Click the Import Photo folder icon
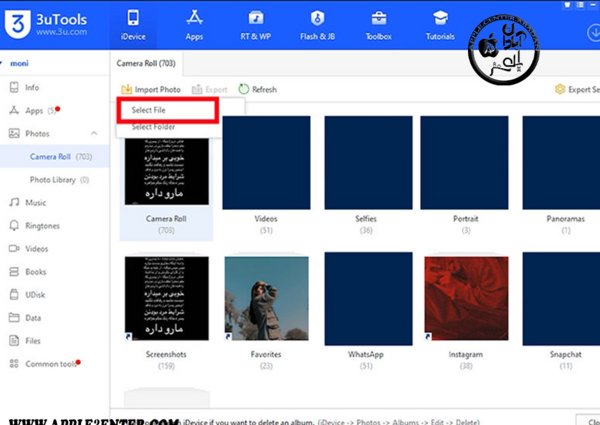The width and height of the screenshot is (600, 425). tap(127, 90)
